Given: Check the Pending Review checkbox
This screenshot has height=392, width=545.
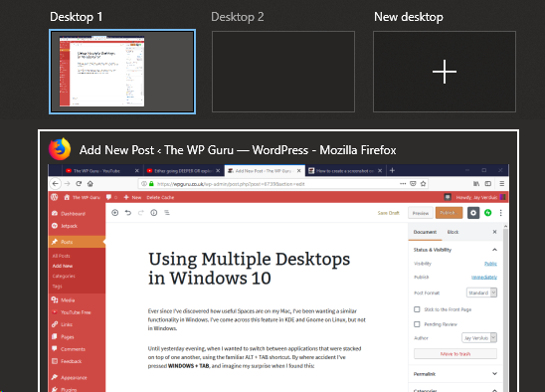Looking at the screenshot, I should click(417, 324).
